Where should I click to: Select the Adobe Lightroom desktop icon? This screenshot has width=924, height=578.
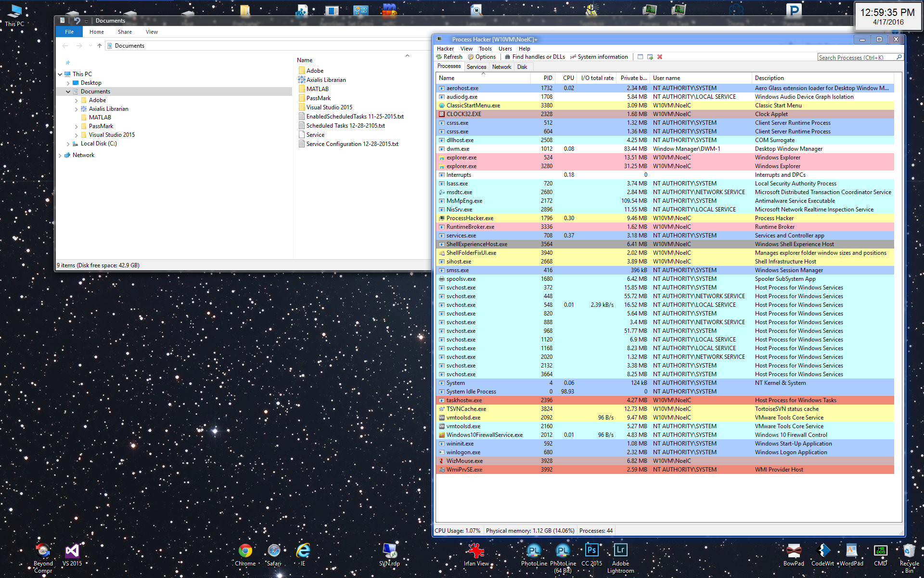(620, 558)
